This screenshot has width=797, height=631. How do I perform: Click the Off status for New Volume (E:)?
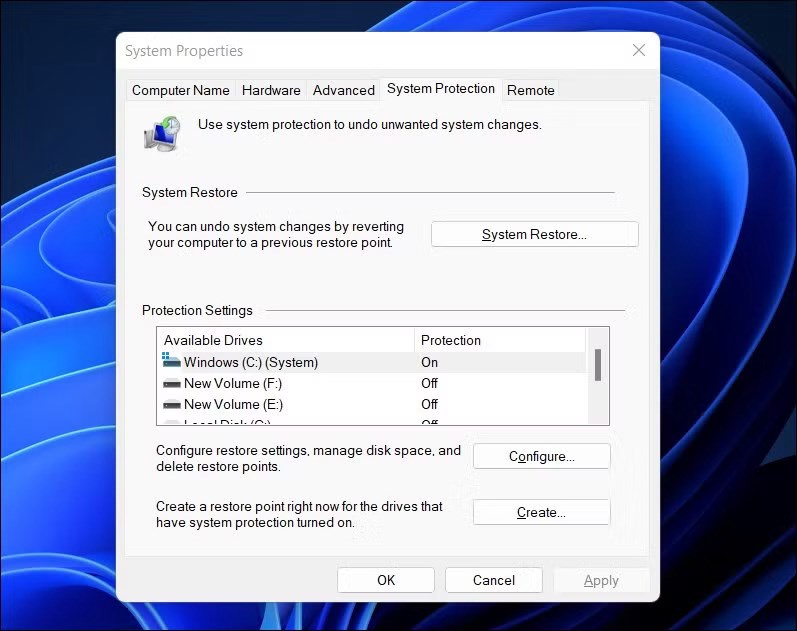point(430,404)
